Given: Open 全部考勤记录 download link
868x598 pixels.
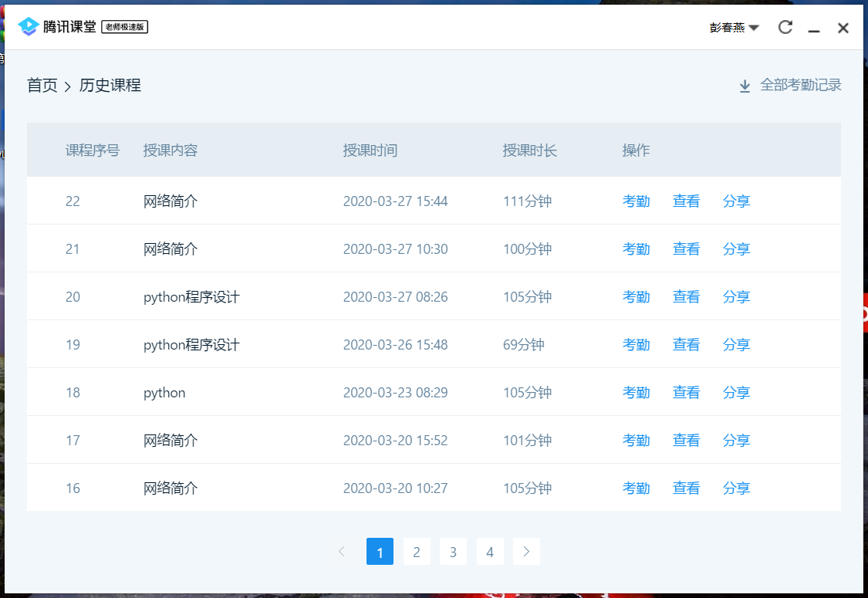Looking at the screenshot, I should click(800, 86).
